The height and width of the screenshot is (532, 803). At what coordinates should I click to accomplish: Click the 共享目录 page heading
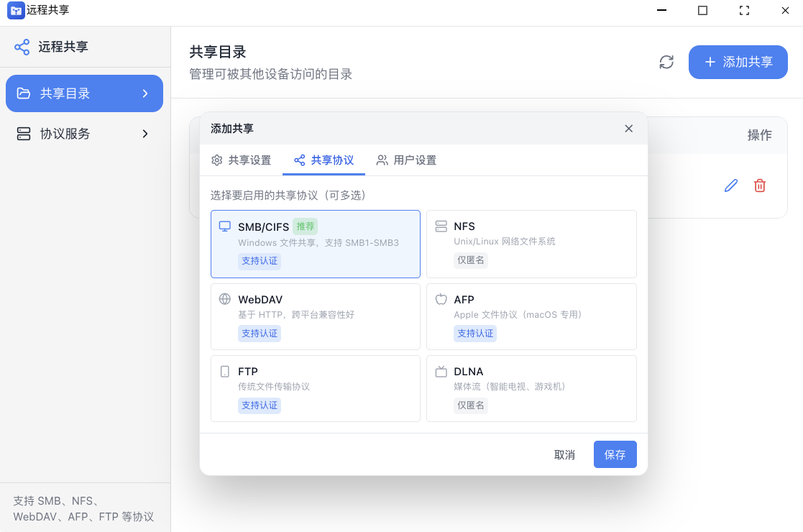click(x=218, y=52)
